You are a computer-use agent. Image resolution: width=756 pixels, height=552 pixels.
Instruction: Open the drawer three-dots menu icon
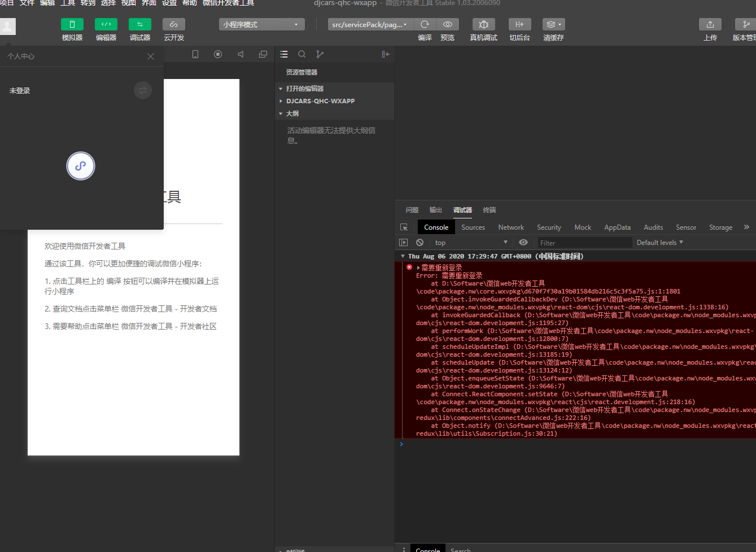(403, 549)
